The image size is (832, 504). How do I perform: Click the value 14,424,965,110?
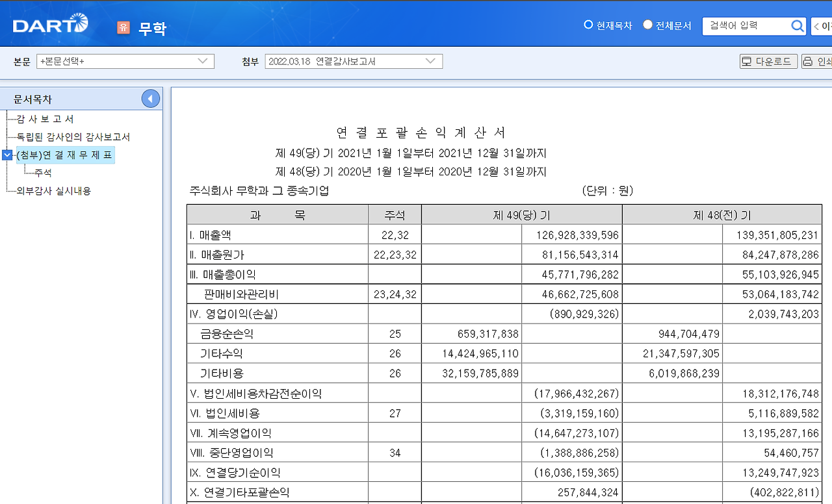(480, 354)
